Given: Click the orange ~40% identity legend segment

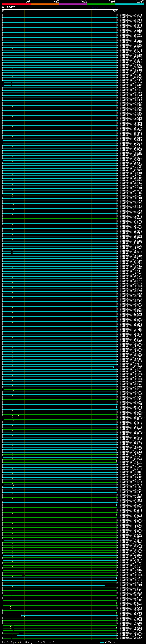Looking at the screenshot, I should [45, 4].
